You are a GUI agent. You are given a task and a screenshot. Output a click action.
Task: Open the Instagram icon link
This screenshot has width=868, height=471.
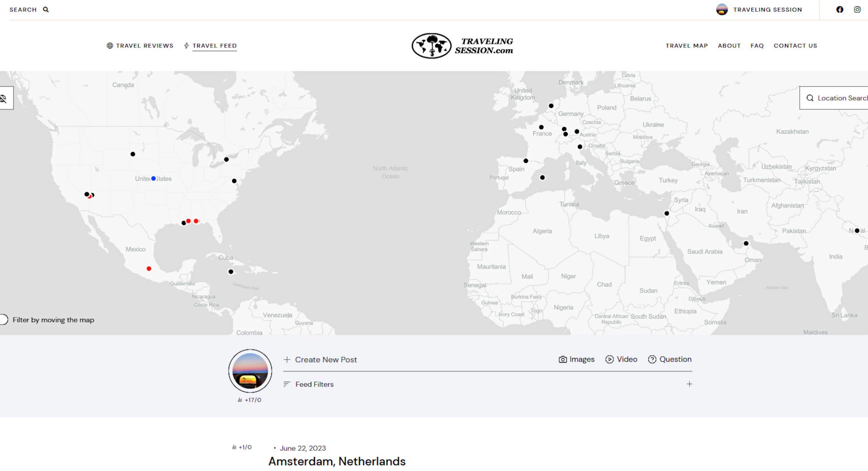[x=857, y=9]
